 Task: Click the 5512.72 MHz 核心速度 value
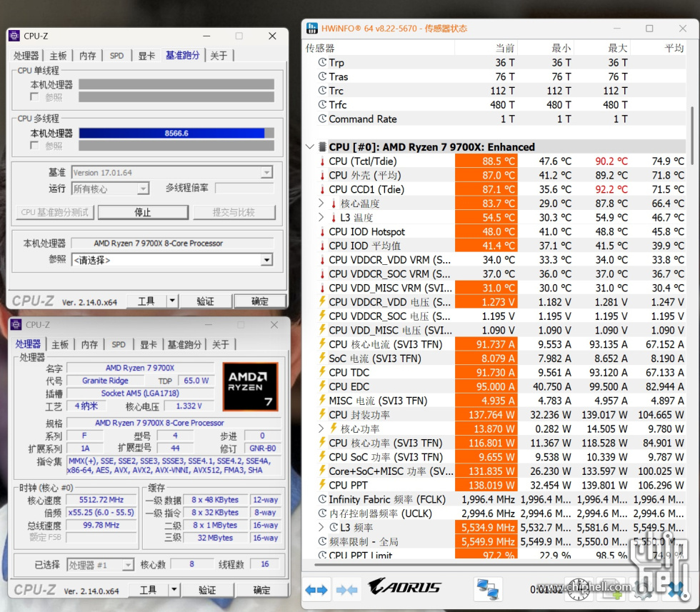101,499
